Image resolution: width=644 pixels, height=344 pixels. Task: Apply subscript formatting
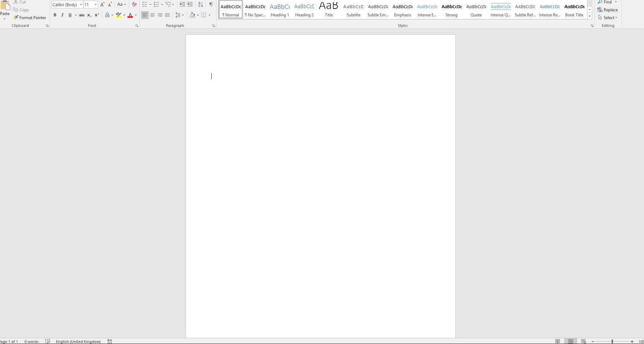(89, 15)
